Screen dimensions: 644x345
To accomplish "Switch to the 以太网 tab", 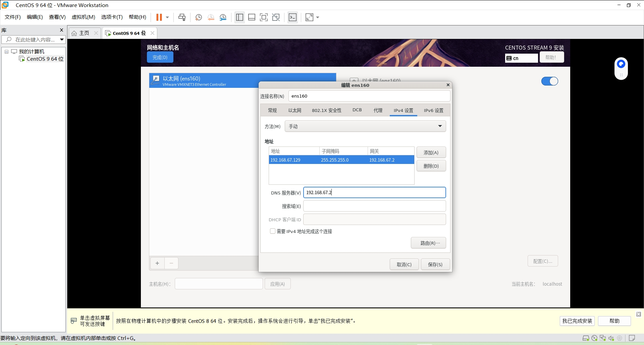I will 295,110.
